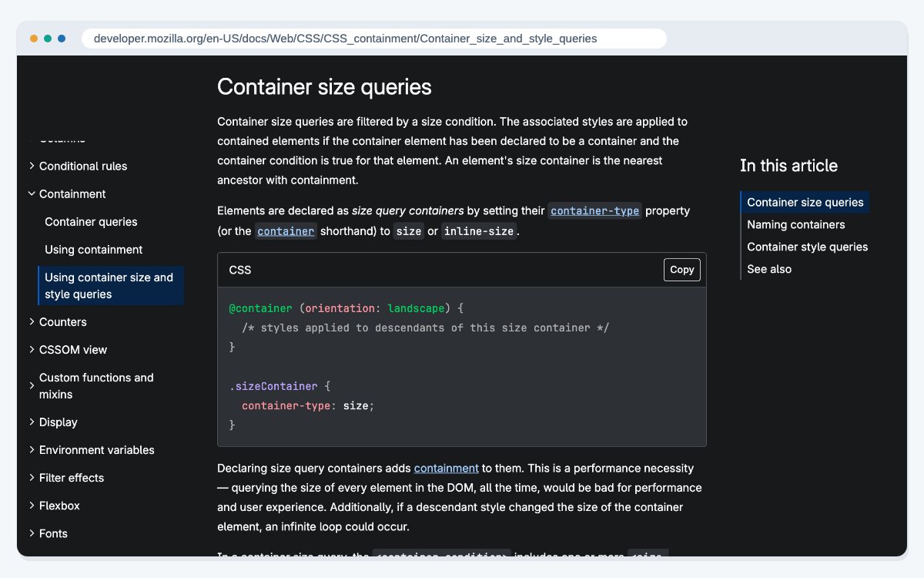Open the Flexbox sidebar label

coord(59,506)
